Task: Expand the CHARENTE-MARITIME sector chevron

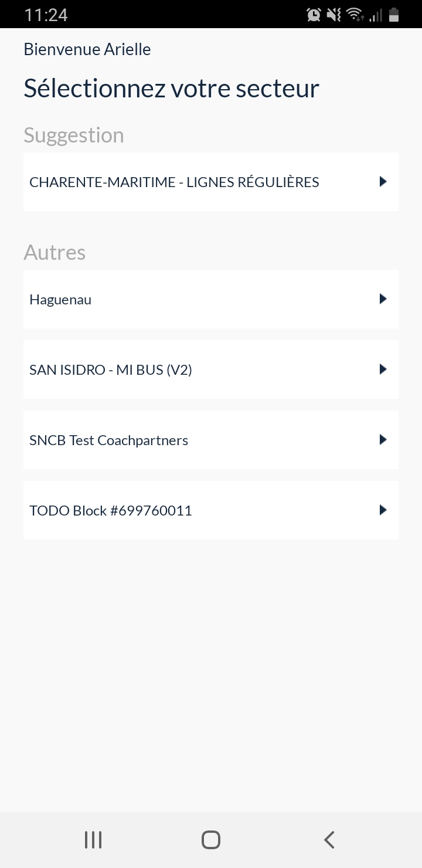Action: point(383,182)
